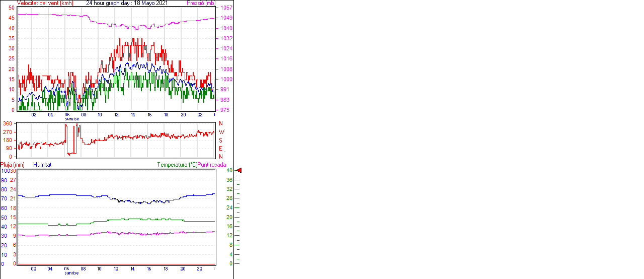
Task: Click the 50 value on wind speed axis
Action: click(x=11, y=8)
